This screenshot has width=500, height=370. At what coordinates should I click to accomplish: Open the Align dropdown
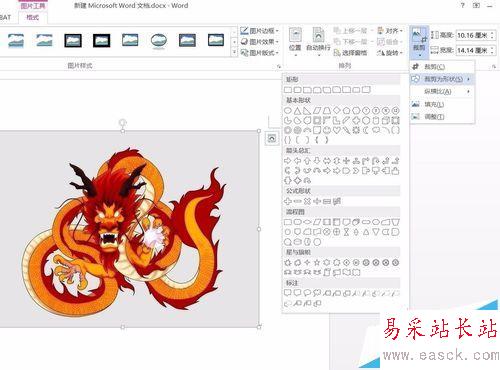click(390, 31)
